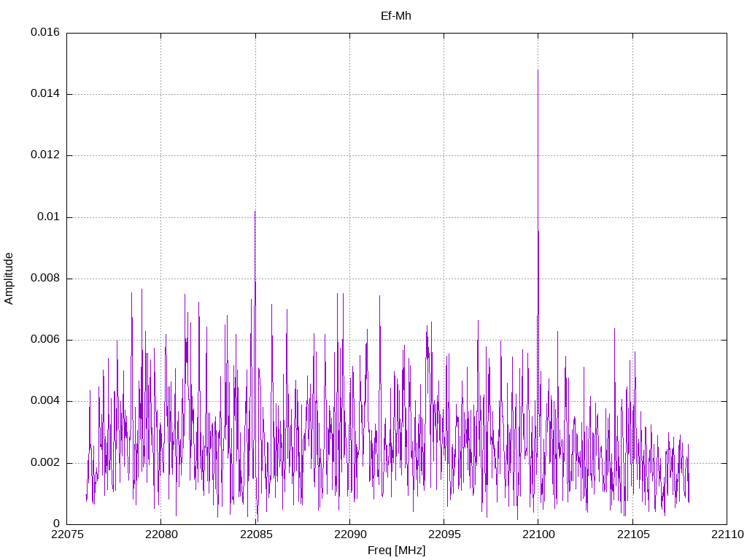The height and width of the screenshot is (560, 747).
Task: Click the 0.014 y-axis tick label
Action: [x=44, y=94]
